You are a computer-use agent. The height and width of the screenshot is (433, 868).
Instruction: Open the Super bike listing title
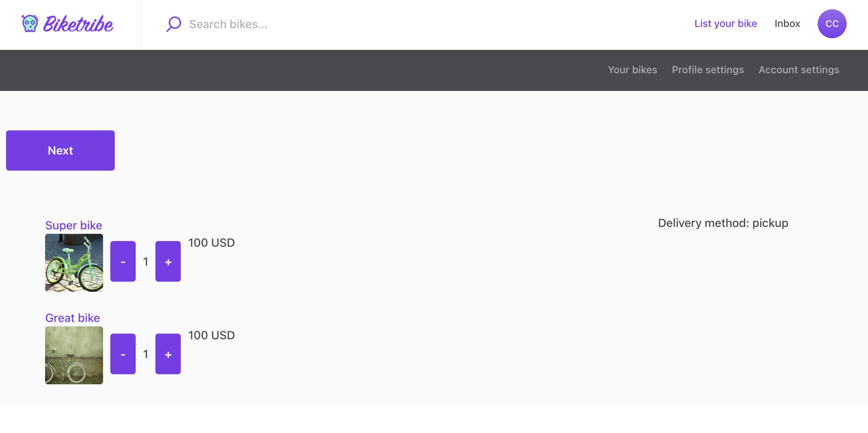[74, 225]
